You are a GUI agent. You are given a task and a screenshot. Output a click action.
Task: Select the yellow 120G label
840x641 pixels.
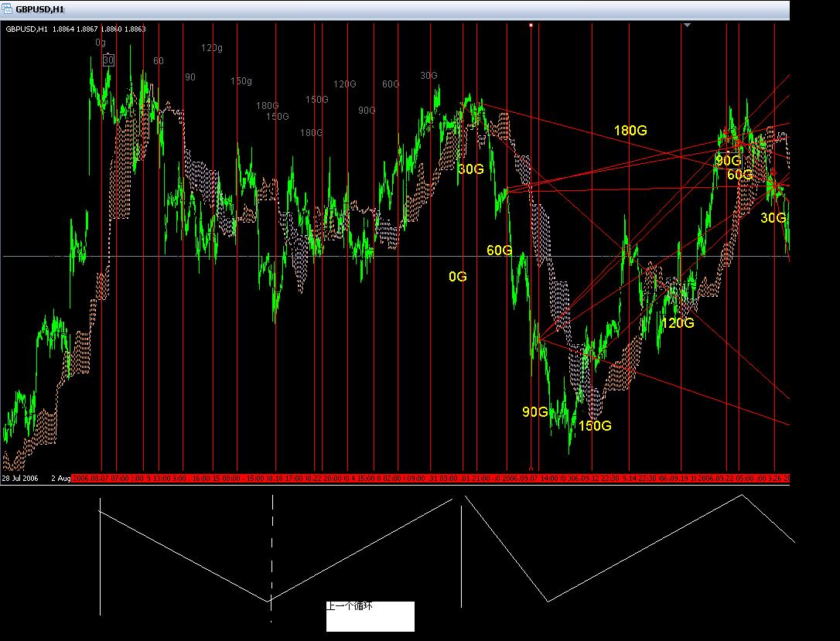point(678,323)
